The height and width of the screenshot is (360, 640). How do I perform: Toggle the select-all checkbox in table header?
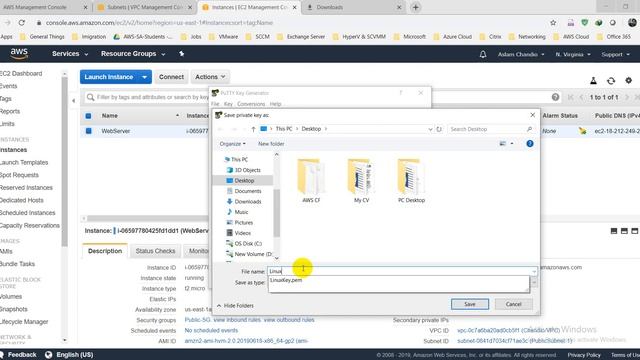point(88,116)
